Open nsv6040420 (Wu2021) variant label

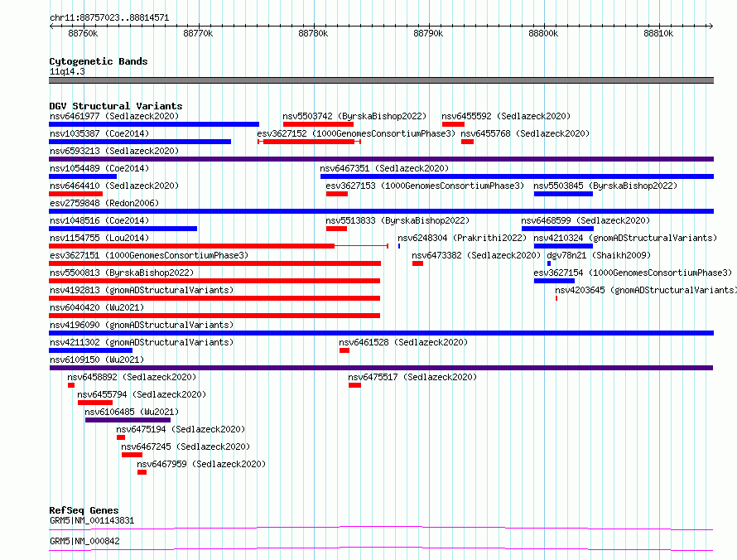pos(97,307)
